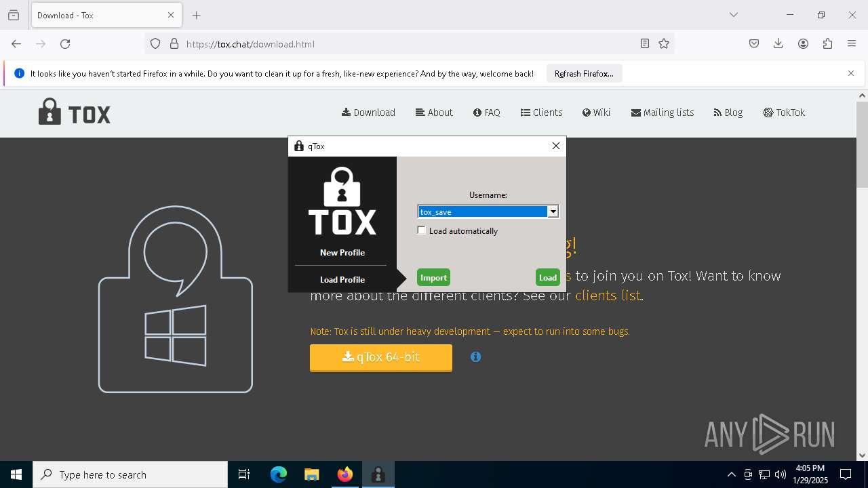
Task: Click Refresh Firefox... button
Action: click(584, 73)
